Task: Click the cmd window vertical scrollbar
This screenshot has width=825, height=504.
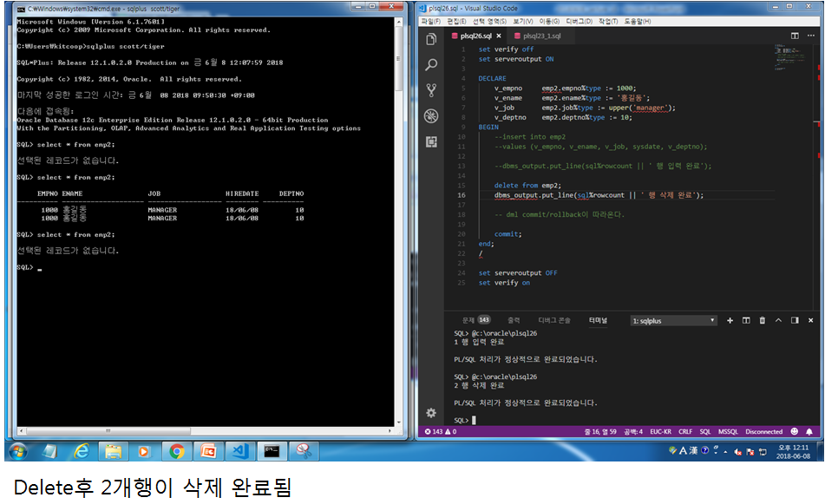Action: pos(398,221)
